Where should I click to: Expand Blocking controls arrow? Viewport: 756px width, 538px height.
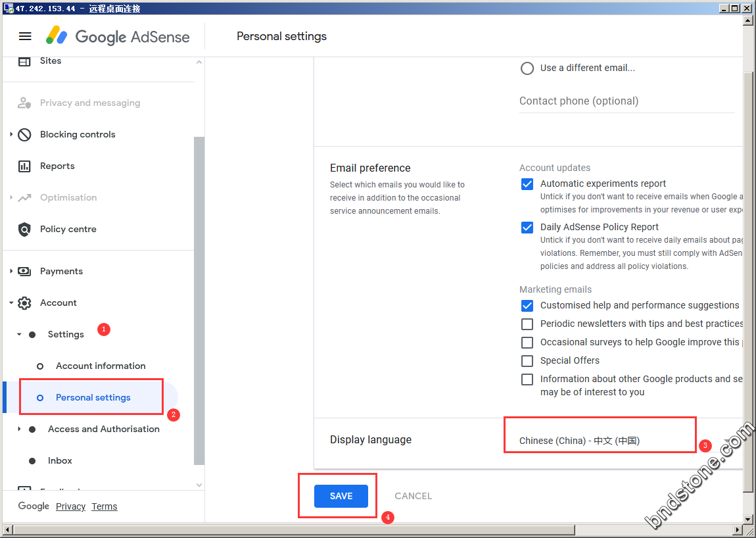click(x=11, y=135)
